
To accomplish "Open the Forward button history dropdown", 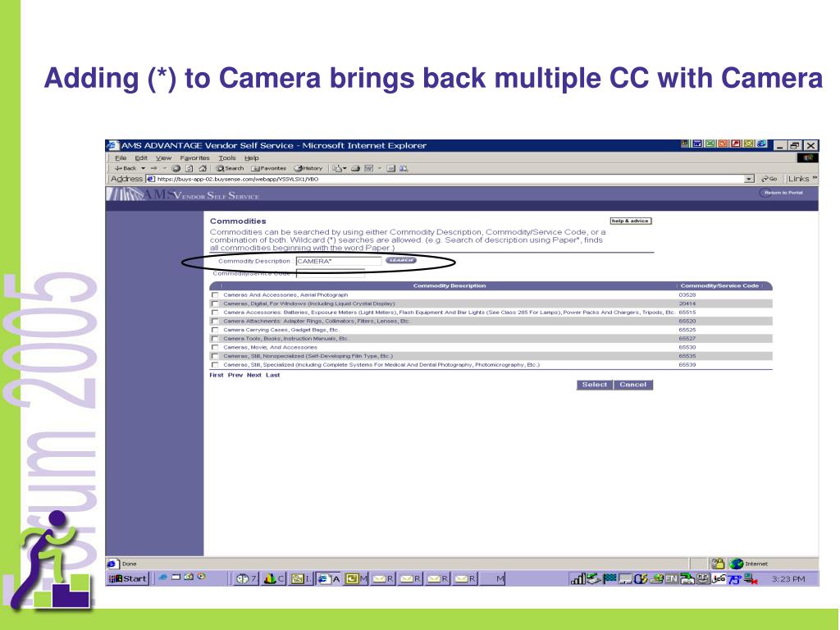I will click(164, 168).
